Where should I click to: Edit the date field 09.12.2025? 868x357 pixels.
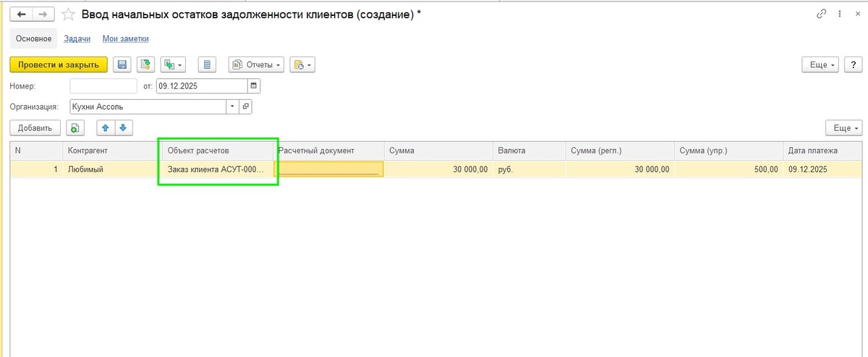[202, 85]
